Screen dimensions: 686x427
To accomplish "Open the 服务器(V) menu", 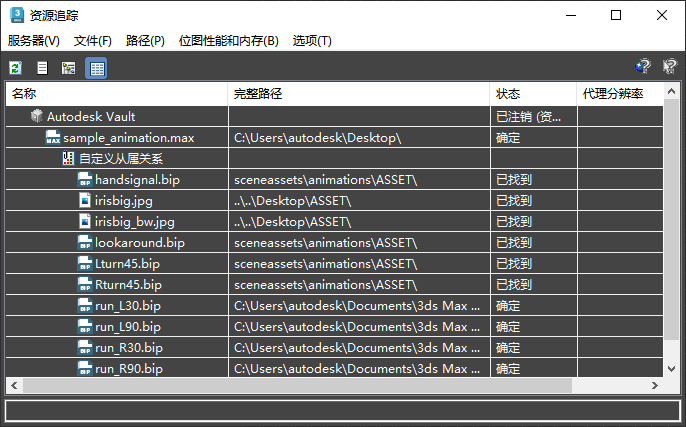I will (34, 41).
